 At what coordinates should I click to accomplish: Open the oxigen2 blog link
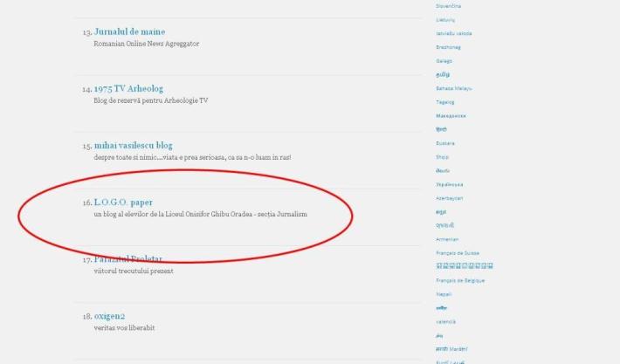109,316
